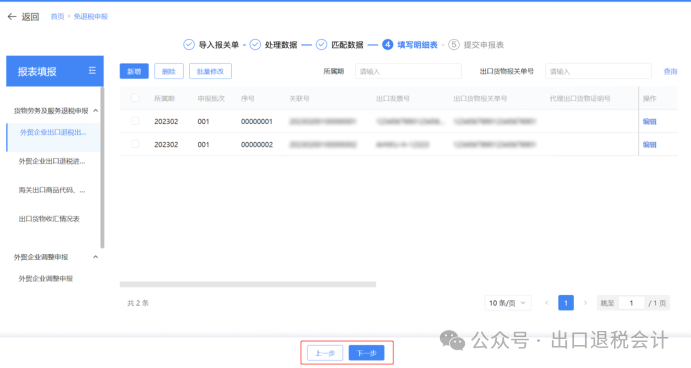The width and height of the screenshot is (691, 368).
Task: Click the blue 新增 button
Action: 134,71
